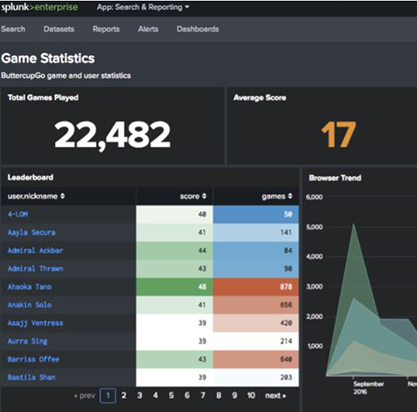This screenshot has width=417, height=412.
Task: Click the September 2016 x-axis label
Action: (x=368, y=388)
